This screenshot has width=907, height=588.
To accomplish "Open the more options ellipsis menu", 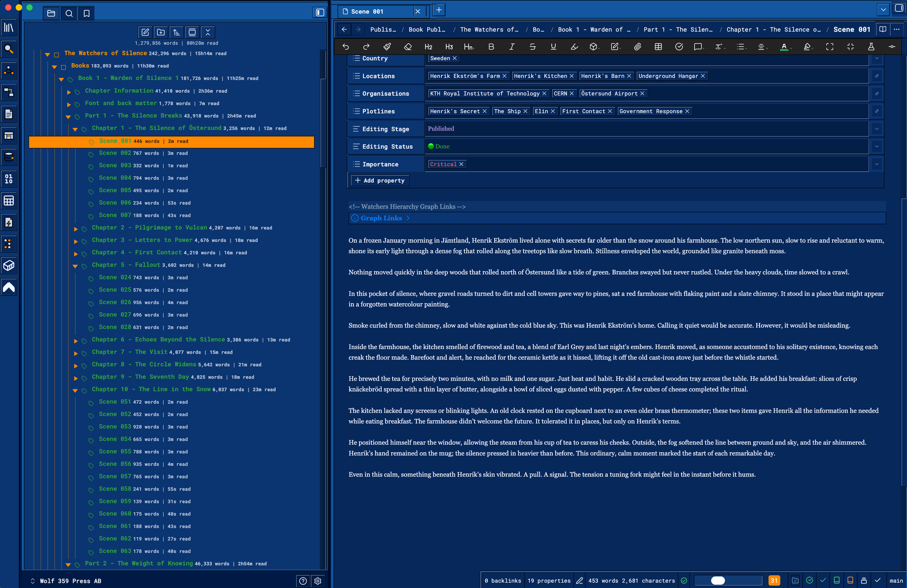I will tap(897, 29).
